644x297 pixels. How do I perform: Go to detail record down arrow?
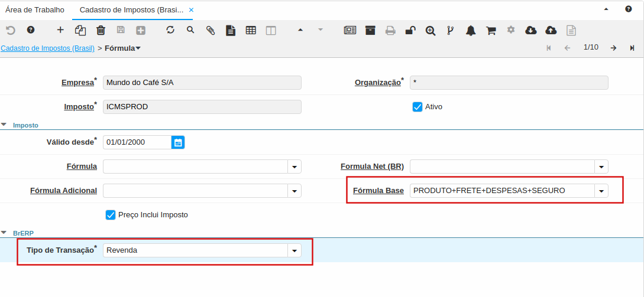click(x=321, y=30)
